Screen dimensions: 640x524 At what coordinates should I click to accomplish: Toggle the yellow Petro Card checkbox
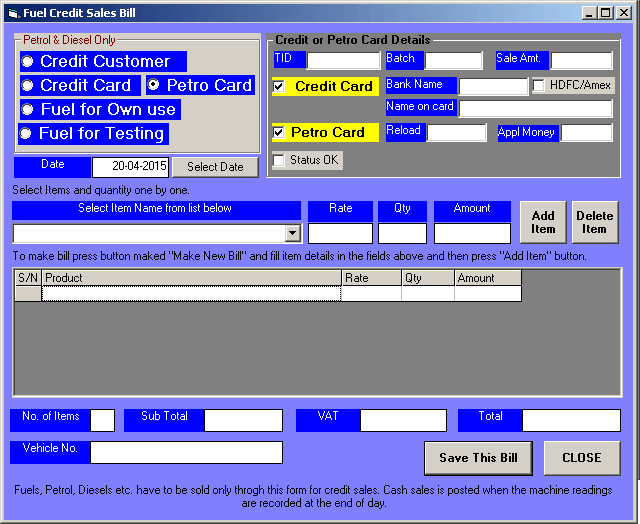point(279,133)
